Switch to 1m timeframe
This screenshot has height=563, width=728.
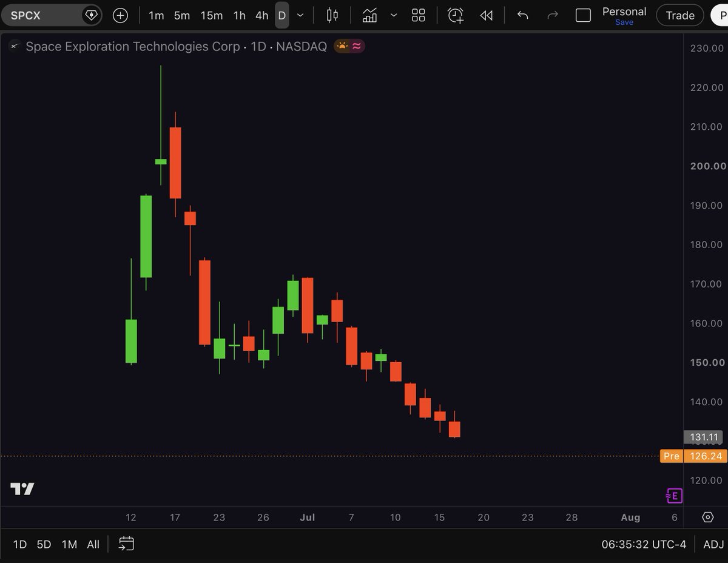click(157, 15)
